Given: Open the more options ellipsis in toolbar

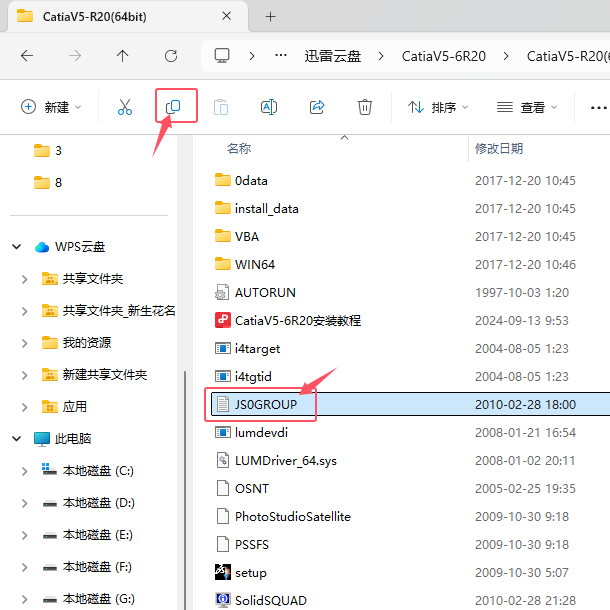Looking at the screenshot, I should tap(598, 108).
